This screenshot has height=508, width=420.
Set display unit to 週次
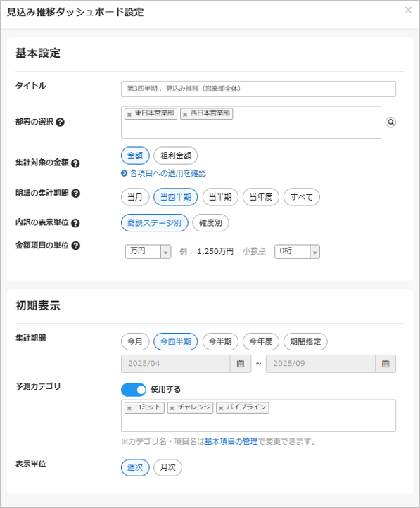pyautogui.click(x=135, y=467)
